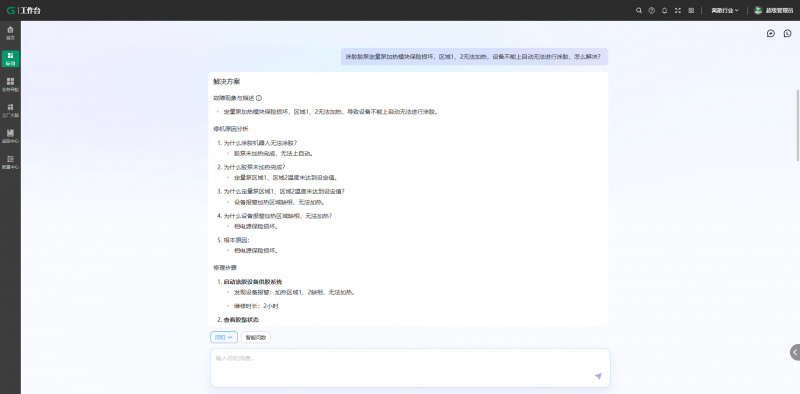The width and height of the screenshot is (800, 394).
Task: Expand the blue dropdown above message box
Action: [x=224, y=337]
